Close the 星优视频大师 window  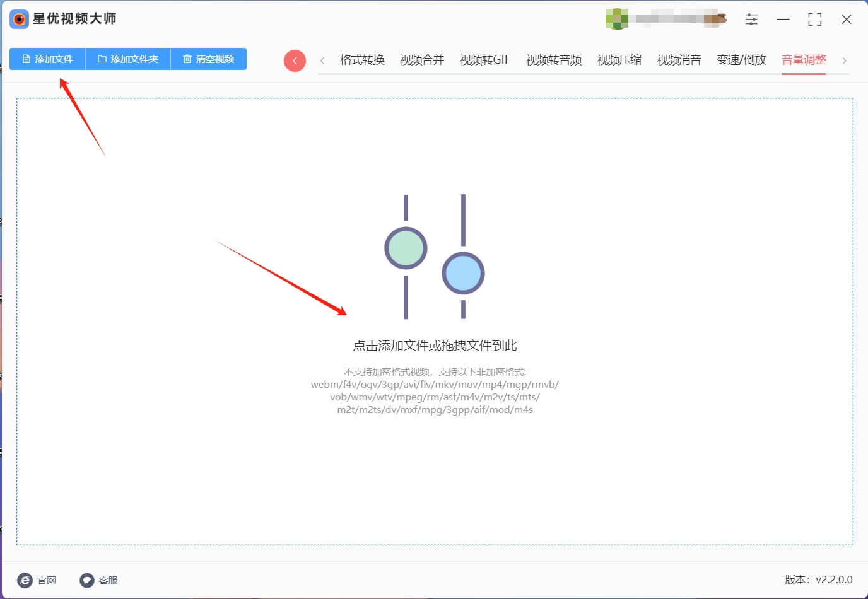click(x=847, y=20)
